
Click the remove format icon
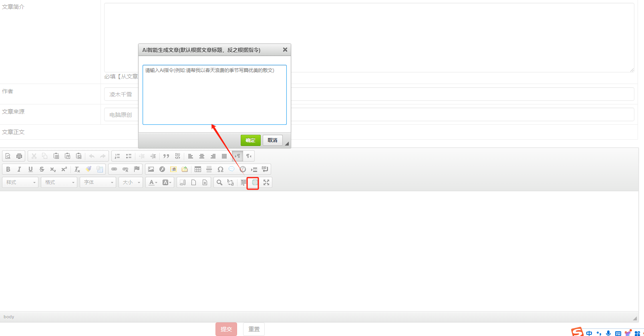[x=77, y=169]
